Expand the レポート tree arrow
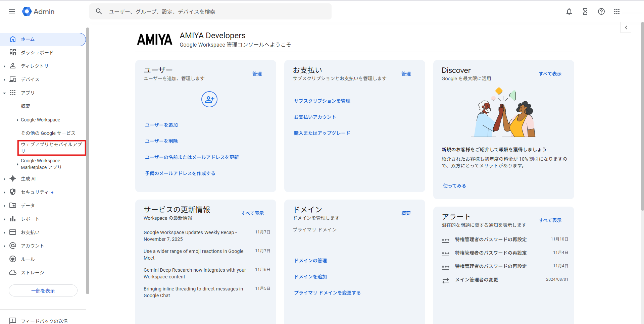The height and width of the screenshot is (324, 644). [4, 219]
